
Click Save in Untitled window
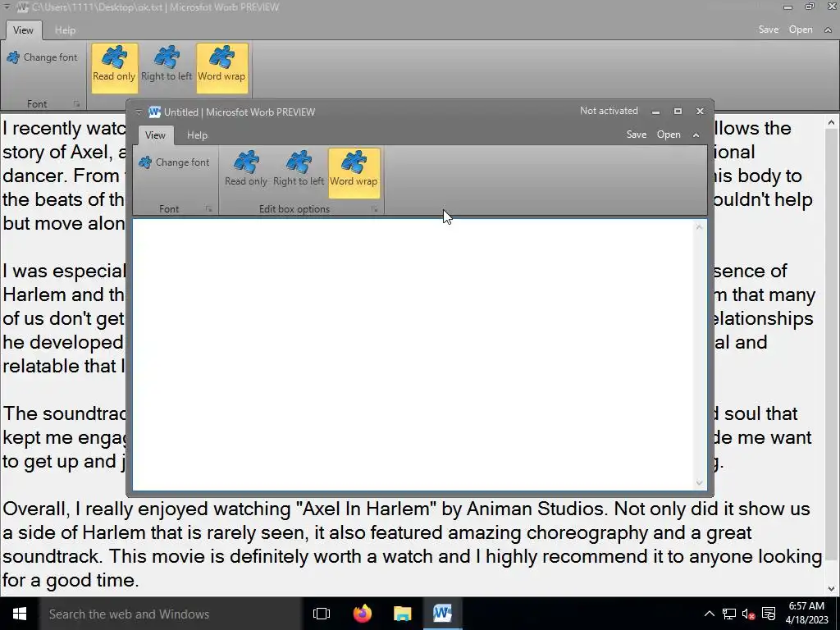point(637,135)
